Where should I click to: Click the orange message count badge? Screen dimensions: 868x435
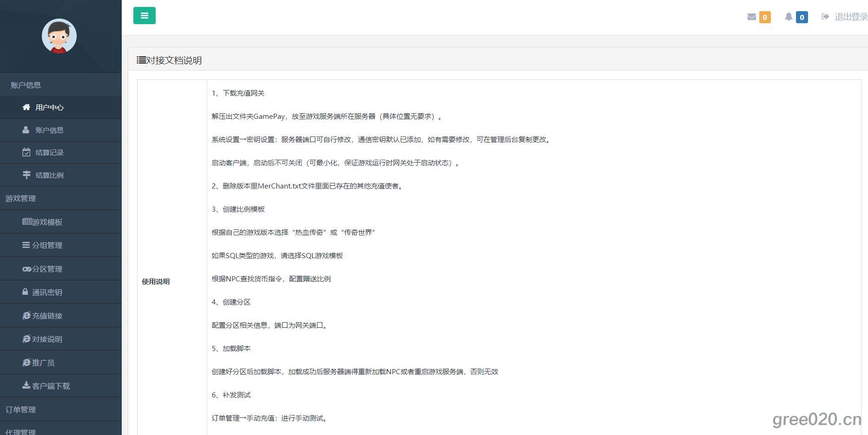(x=764, y=17)
